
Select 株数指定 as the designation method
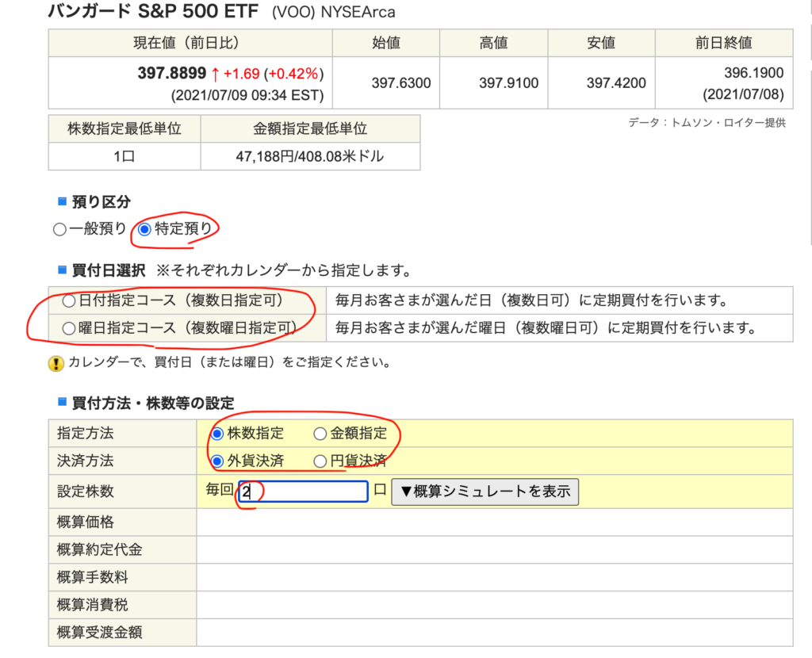coord(217,434)
